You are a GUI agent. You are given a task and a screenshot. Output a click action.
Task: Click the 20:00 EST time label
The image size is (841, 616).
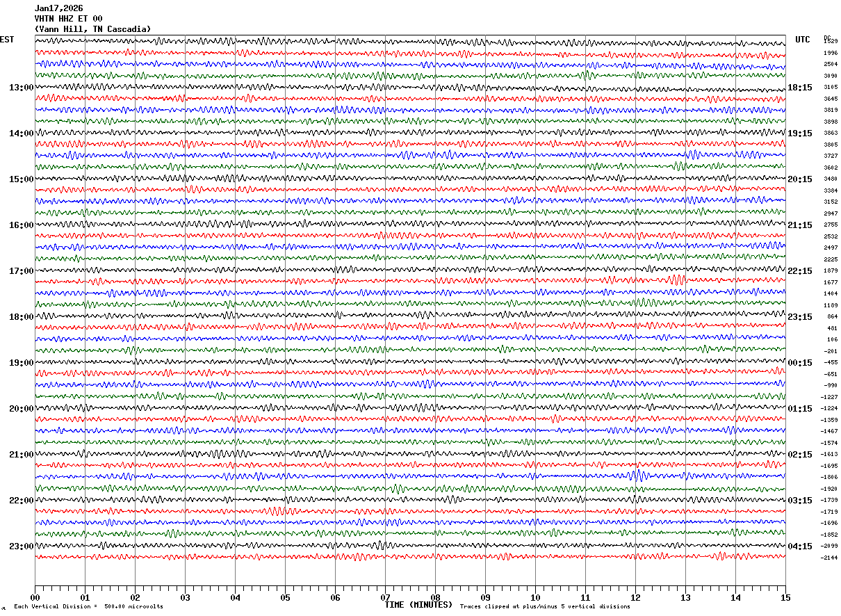click(22, 409)
